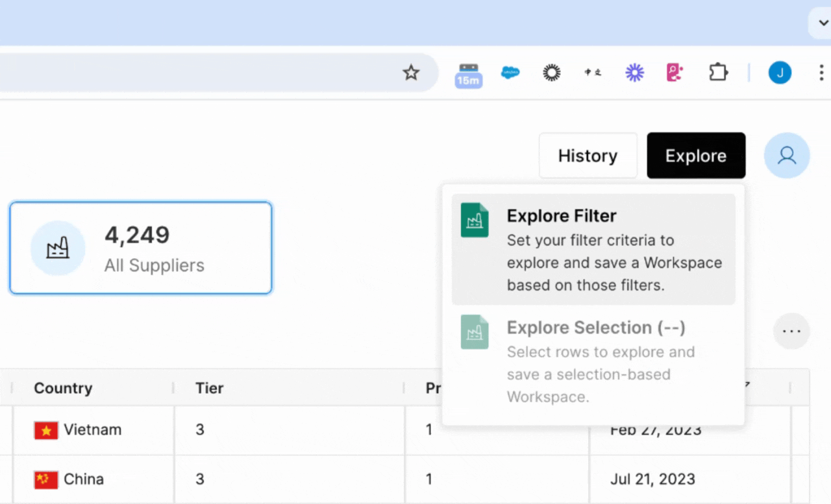
Task: Click the purple starburst extension icon
Action: 634,73
